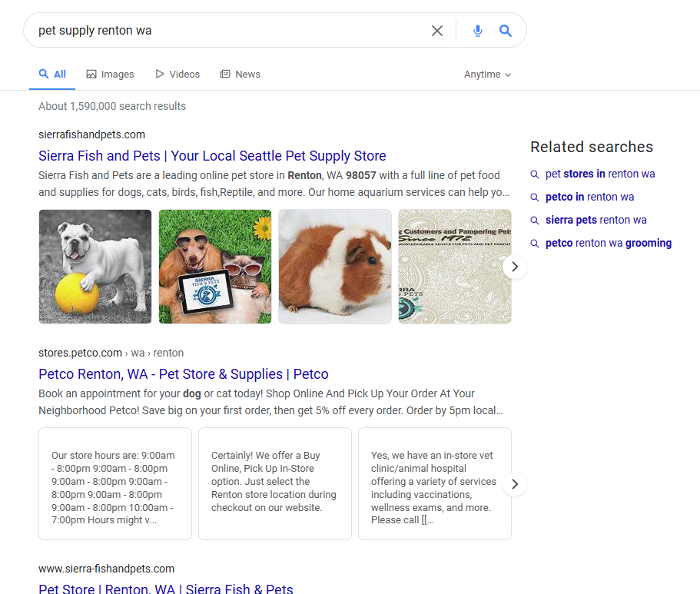Switch to the Images tab
The height and width of the screenshot is (594, 700).
pyautogui.click(x=110, y=75)
